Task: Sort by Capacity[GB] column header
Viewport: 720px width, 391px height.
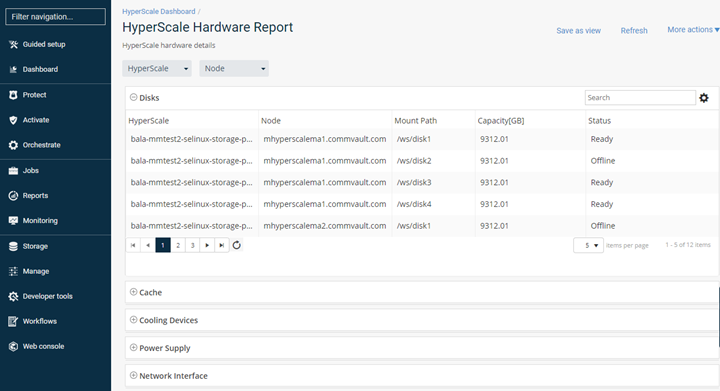Action: point(501,121)
